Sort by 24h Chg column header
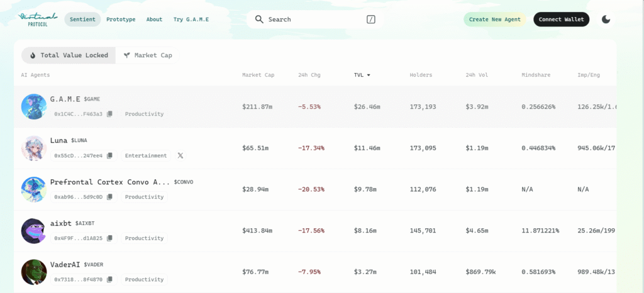 (309, 75)
